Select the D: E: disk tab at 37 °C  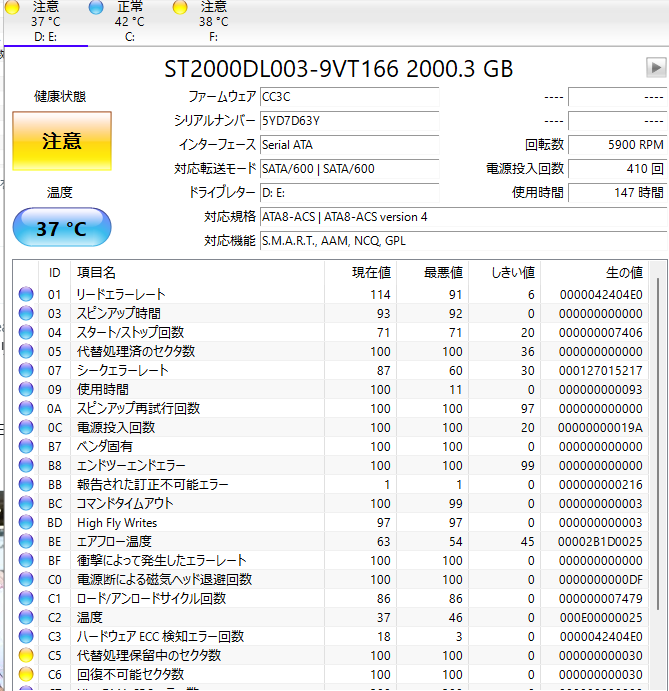(46, 21)
